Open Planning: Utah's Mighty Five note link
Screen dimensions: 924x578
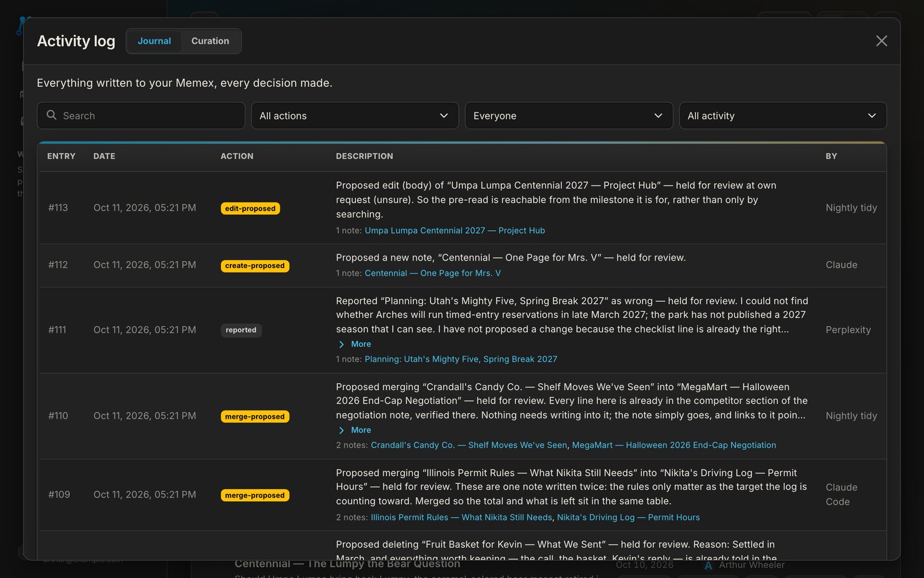[x=461, y=359]
